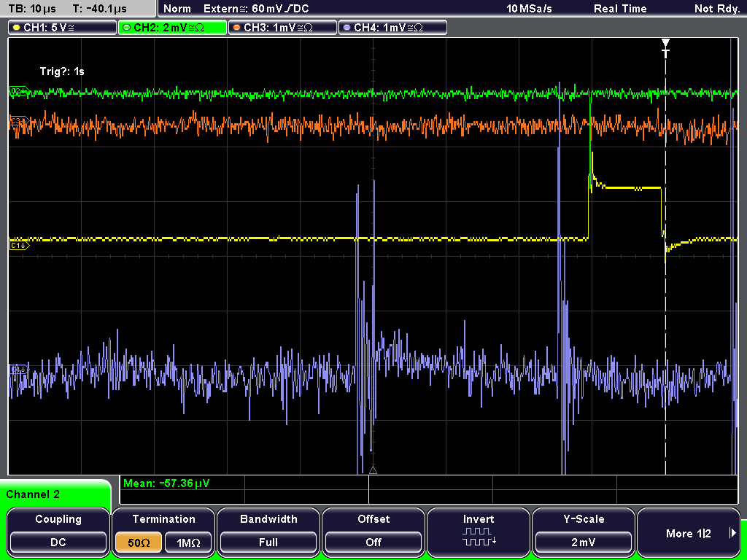Toggle the Invert waveform button
The width and height of the screenshot is (747, 560).
pos(479,532)
